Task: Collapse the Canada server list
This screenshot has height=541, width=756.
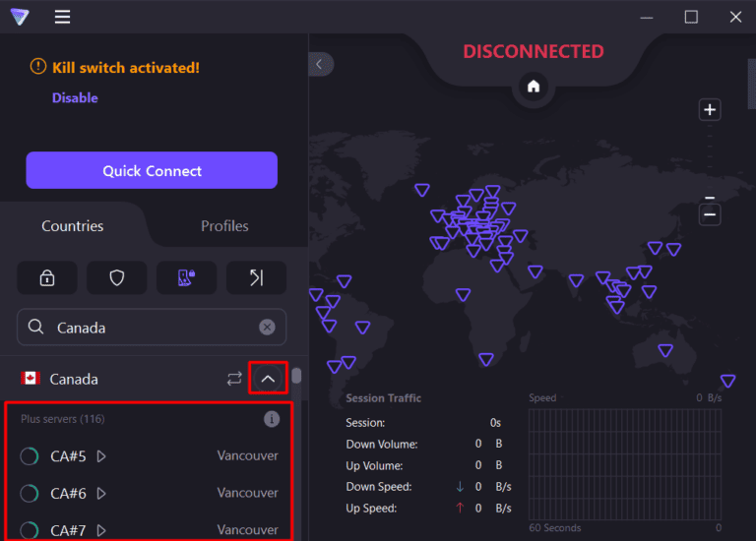Action: [x=268, y=379]
